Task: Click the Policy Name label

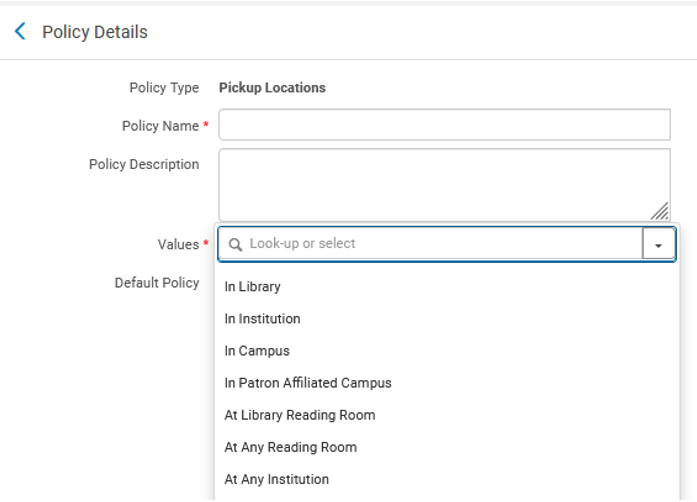Action: 160,126
